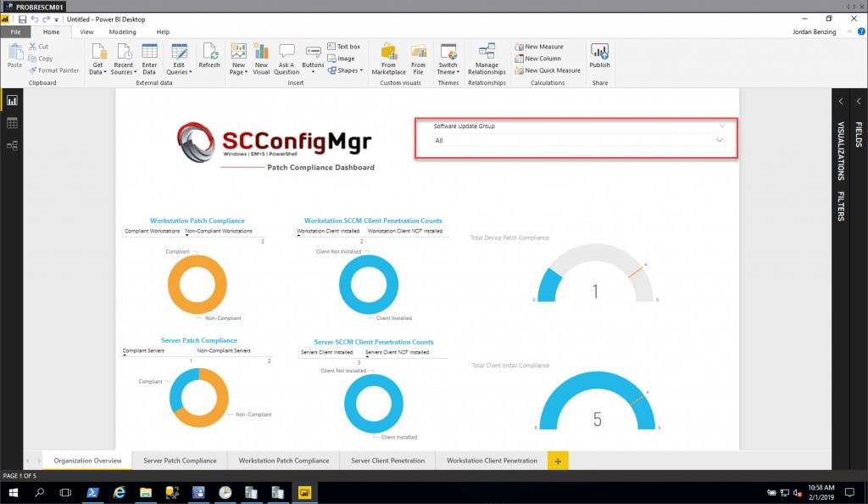The height and width of the screenshot is (504, 868).
Task: Publish the report to Power BI service
Action: (x=599, y=59)
